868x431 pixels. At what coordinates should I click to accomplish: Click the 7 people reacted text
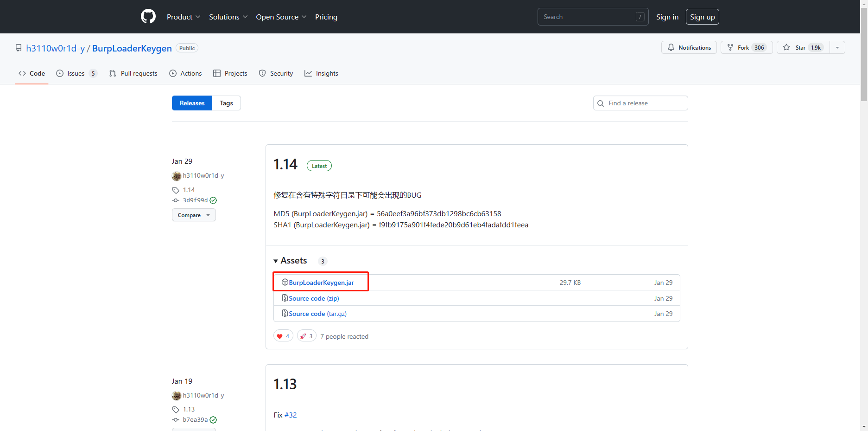point(344,336)
